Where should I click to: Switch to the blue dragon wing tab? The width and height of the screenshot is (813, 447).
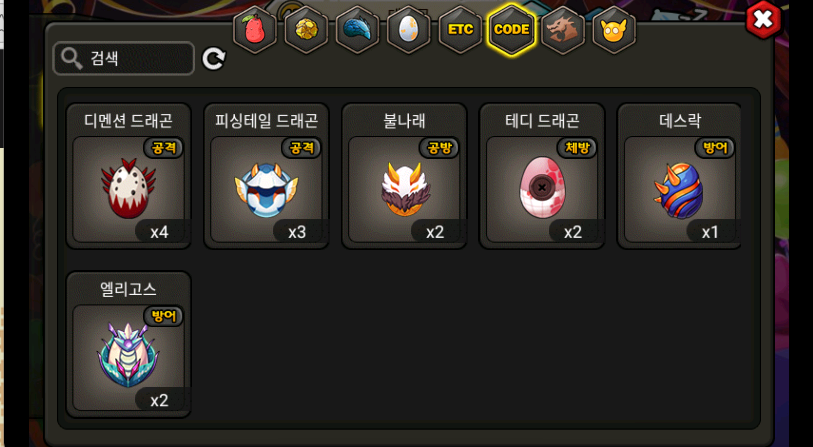point(357,30)
